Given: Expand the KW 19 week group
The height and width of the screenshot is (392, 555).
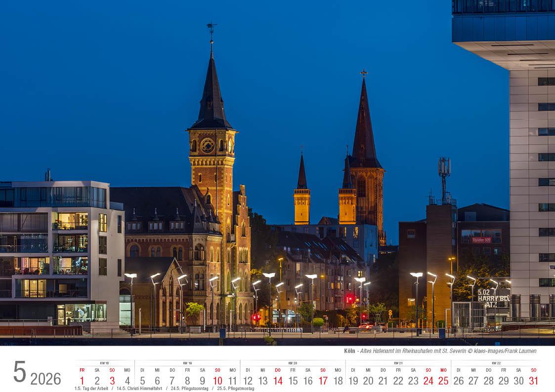Looking at the screenshot, I should click(x=186, y=362).
